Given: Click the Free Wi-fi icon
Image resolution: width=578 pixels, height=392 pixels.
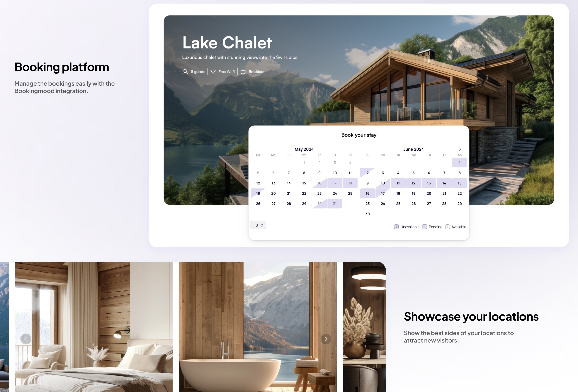Looking at the screenshot, I should [x=213, y=71].
